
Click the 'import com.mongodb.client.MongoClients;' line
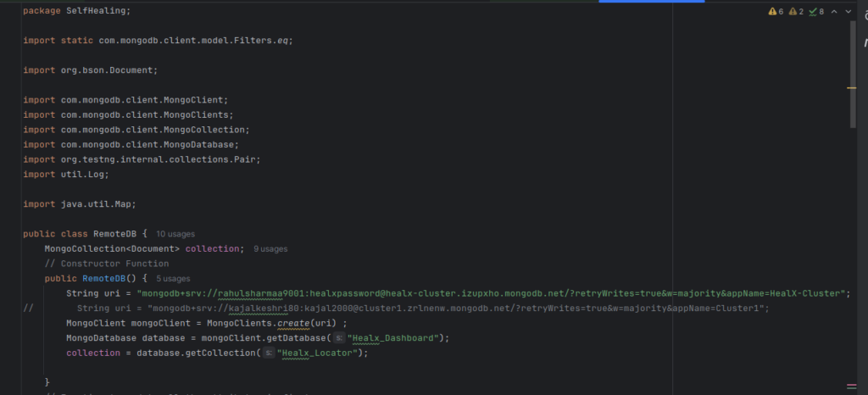(x=129, y=115)
